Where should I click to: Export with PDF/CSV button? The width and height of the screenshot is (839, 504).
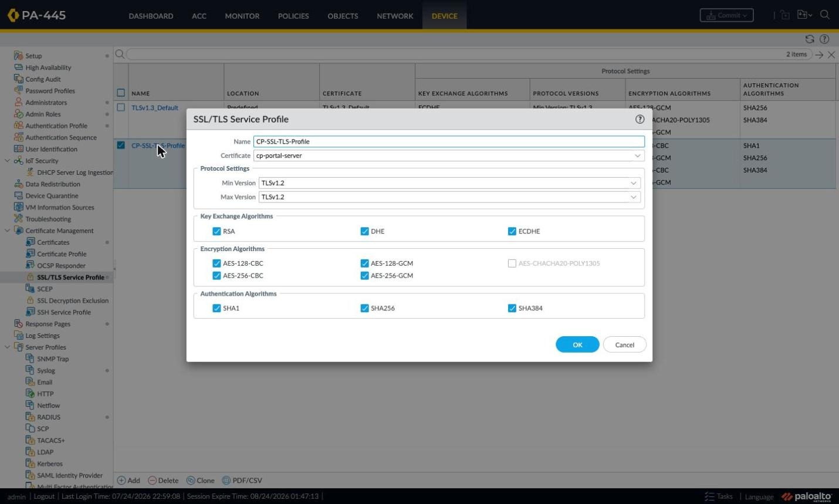click(242, 481)
